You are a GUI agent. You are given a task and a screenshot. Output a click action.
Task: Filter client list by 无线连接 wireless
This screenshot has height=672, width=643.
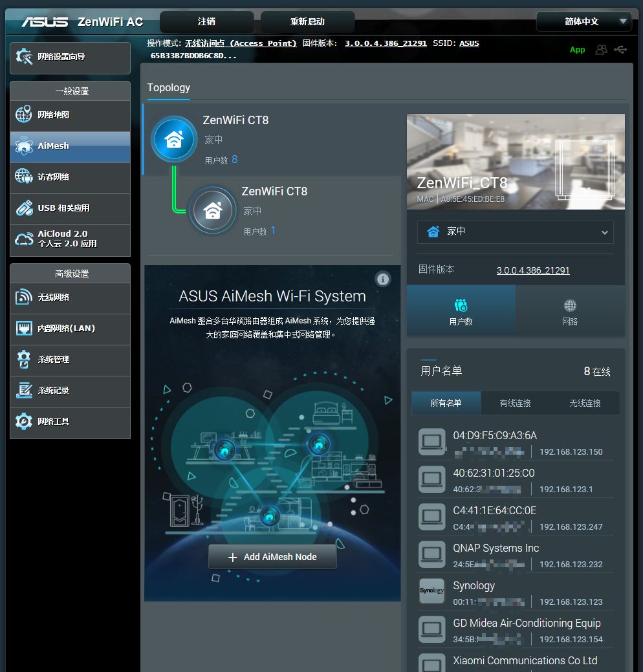coord(585,403)
